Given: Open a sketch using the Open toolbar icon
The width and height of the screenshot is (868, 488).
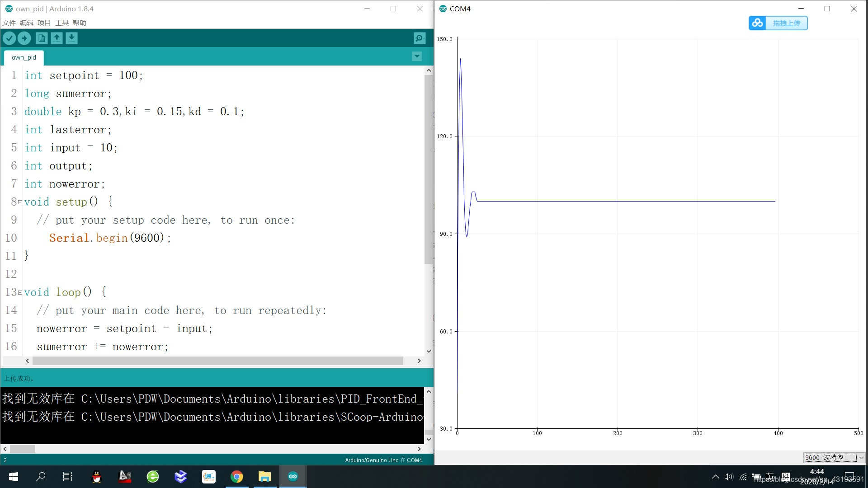Looking at the screenshot, I should coord(57,38).
